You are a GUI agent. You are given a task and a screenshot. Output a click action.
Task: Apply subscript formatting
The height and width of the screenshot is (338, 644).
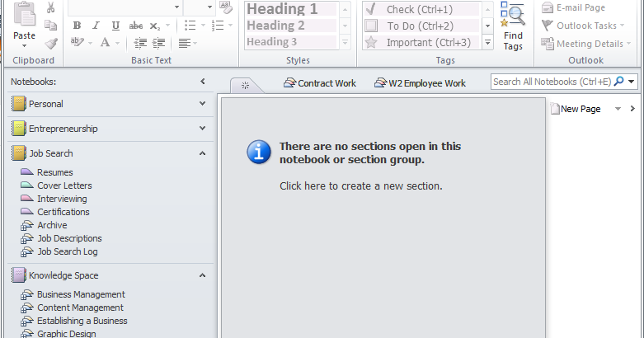154,26
